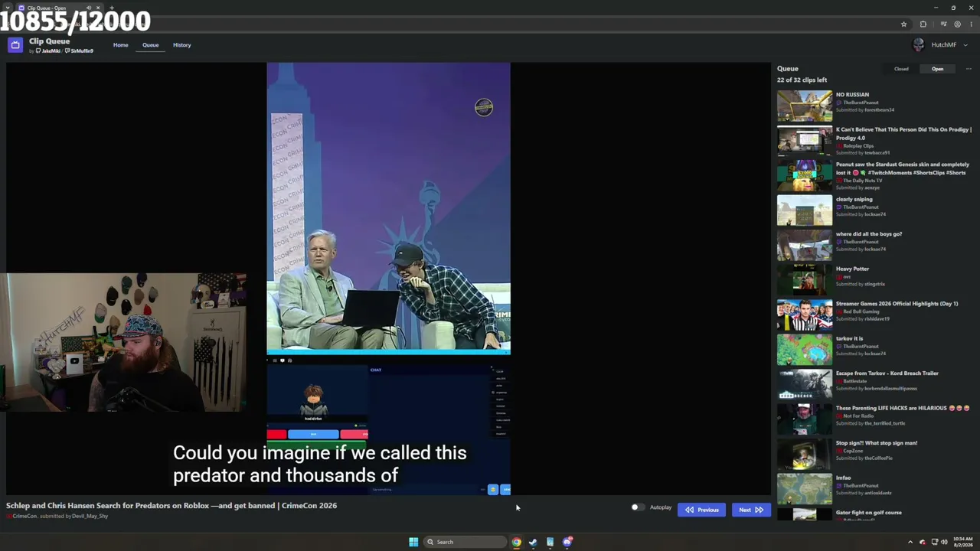
Task: Set the queue to Closed
Action: [901, 69]
